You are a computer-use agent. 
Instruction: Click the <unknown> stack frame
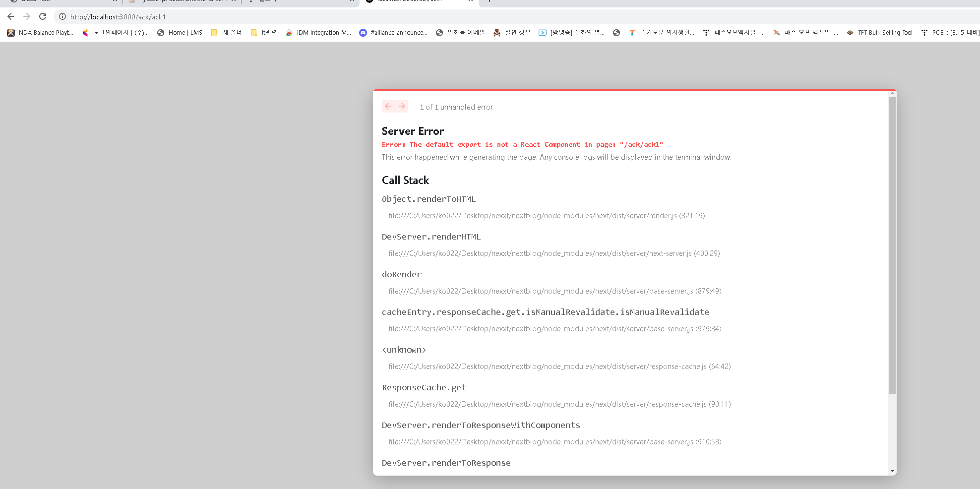404,350
